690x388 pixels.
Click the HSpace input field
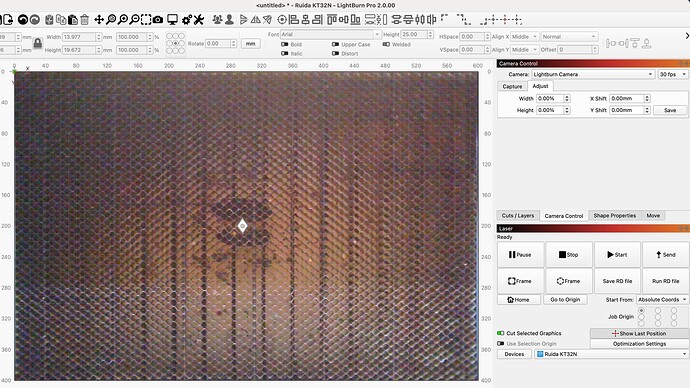click(472, 37)
